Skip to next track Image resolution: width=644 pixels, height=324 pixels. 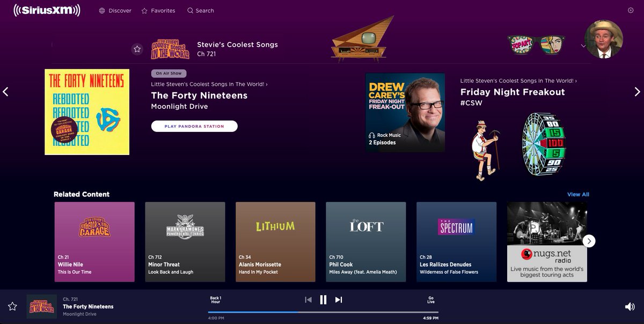click(x=339, y=300)
